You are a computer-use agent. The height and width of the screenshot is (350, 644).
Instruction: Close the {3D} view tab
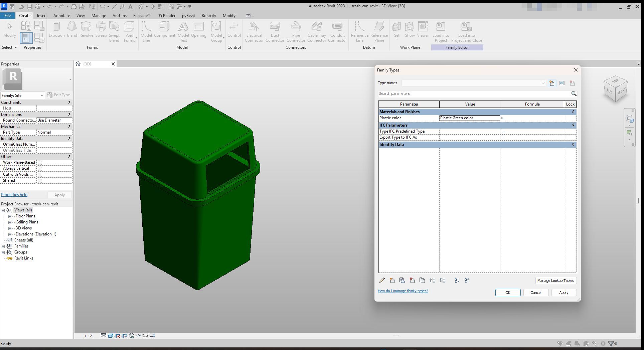pos(113,64)
